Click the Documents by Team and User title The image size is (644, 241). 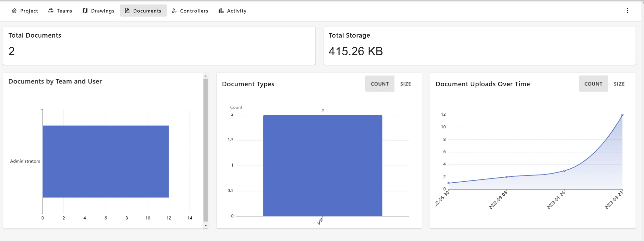pos(55,81)
